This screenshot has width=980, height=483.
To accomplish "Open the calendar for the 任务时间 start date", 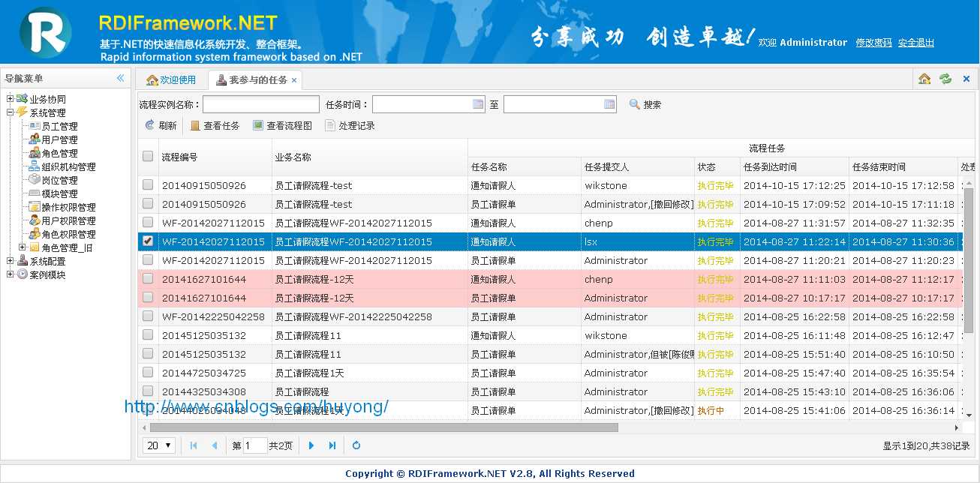I will click(x=478, y=104).
